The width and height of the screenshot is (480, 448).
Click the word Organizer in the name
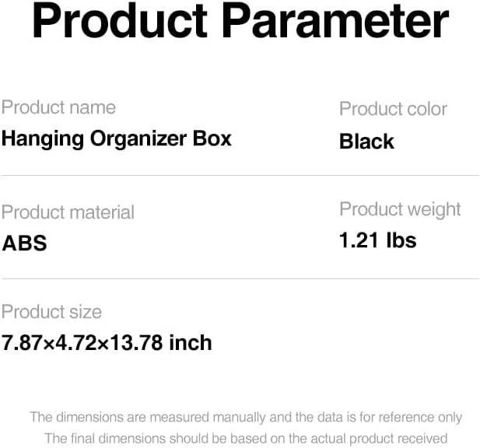tap(138, 139)
